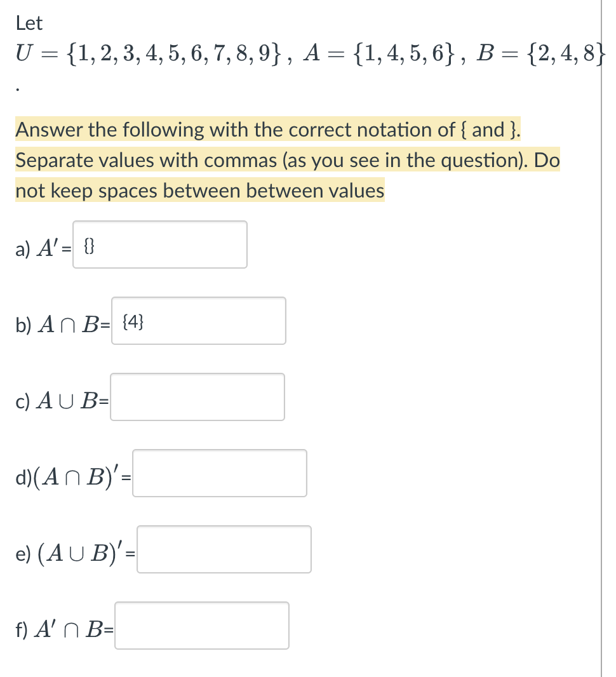Click the word "Let" at the top
The height and width of the screenshot is (677, 616).
(x=29, y=23)
